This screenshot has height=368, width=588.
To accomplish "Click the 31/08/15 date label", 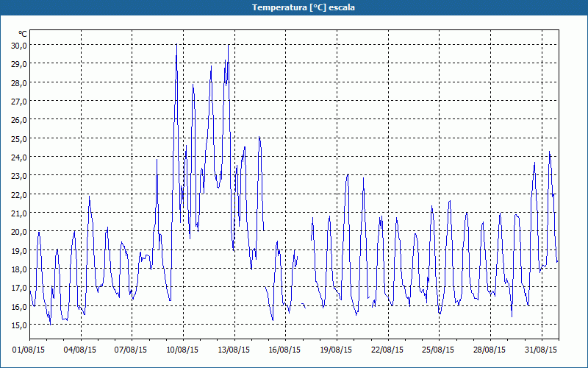I will point(541,350).
